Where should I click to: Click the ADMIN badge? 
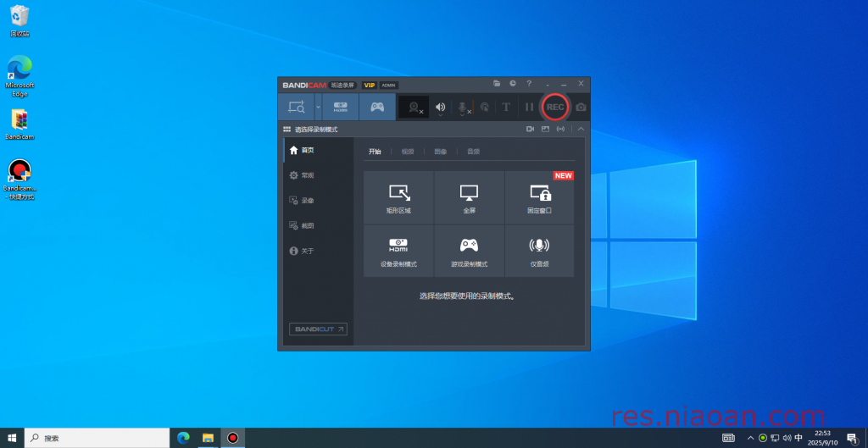point(388,86)
